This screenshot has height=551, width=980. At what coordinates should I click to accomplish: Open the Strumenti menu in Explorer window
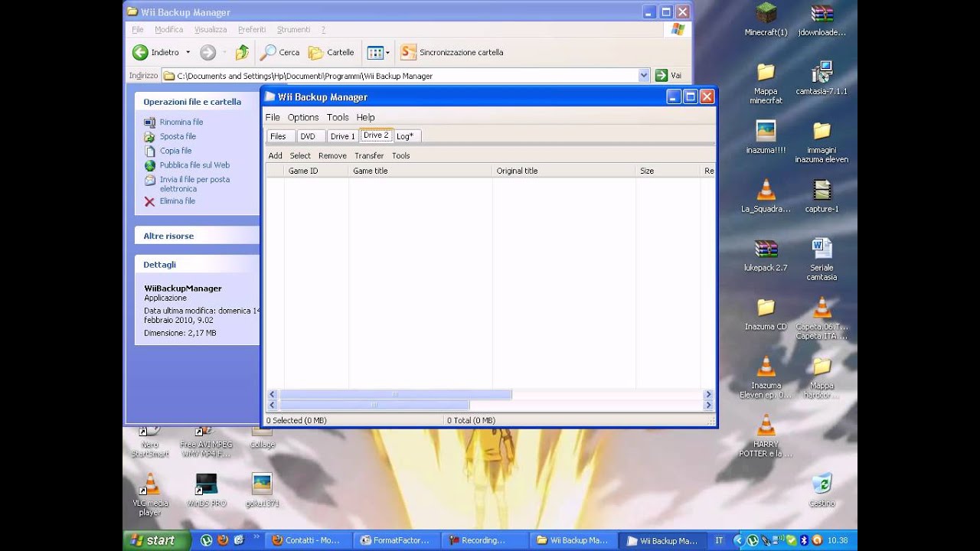(293, 29)
